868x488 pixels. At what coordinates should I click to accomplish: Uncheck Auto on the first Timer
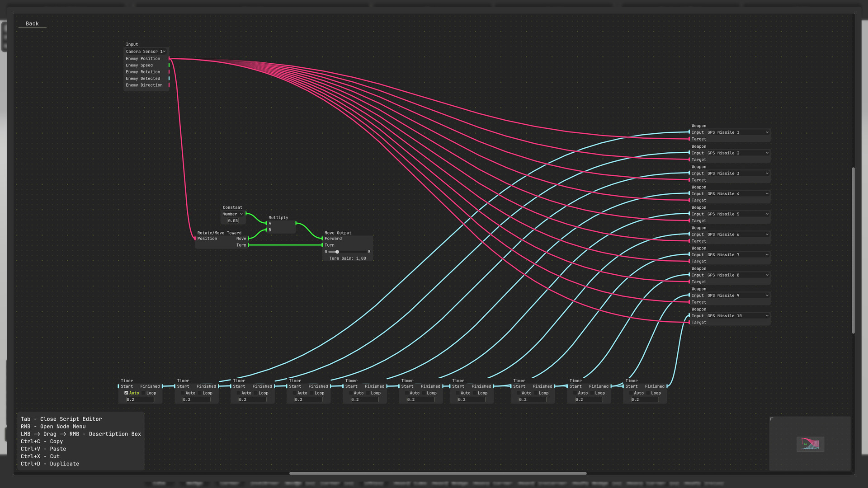[x=126, y=393]
